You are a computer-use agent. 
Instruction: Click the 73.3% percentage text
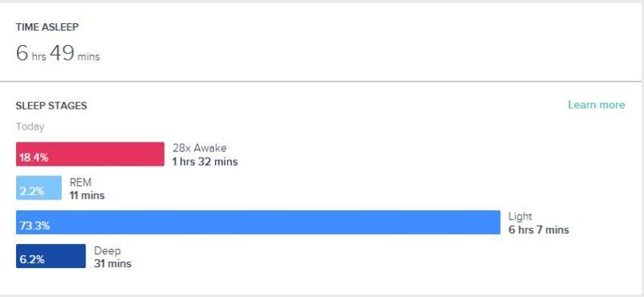[x=35, y=226]
